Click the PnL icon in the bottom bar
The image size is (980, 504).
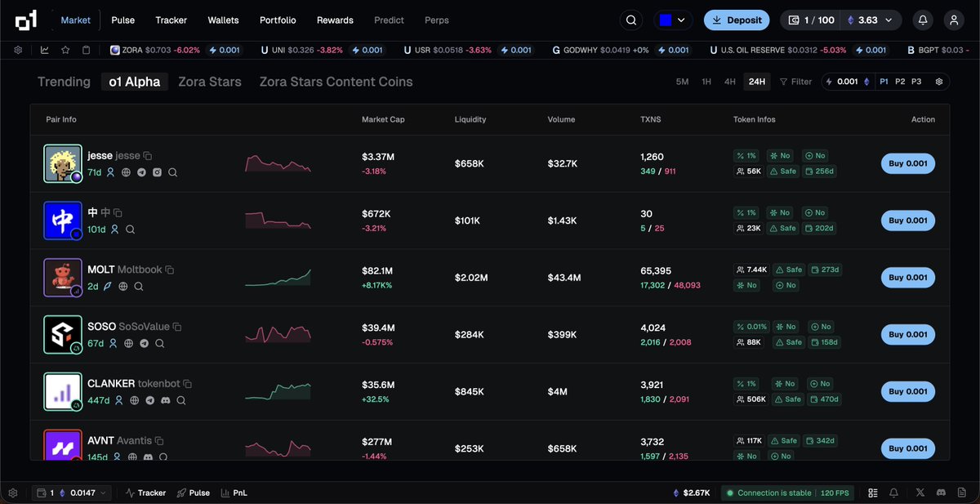point(233,493)
